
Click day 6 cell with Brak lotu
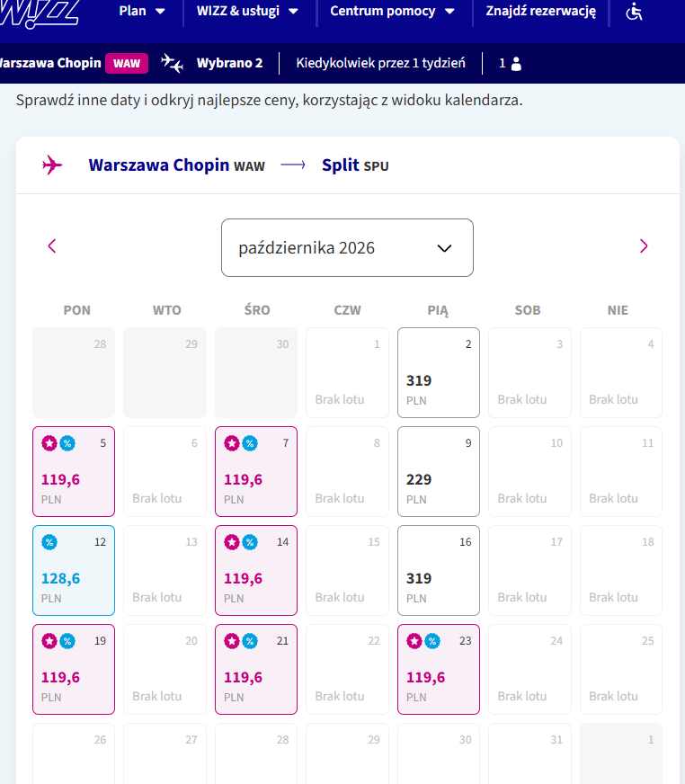tap(165, 471)
